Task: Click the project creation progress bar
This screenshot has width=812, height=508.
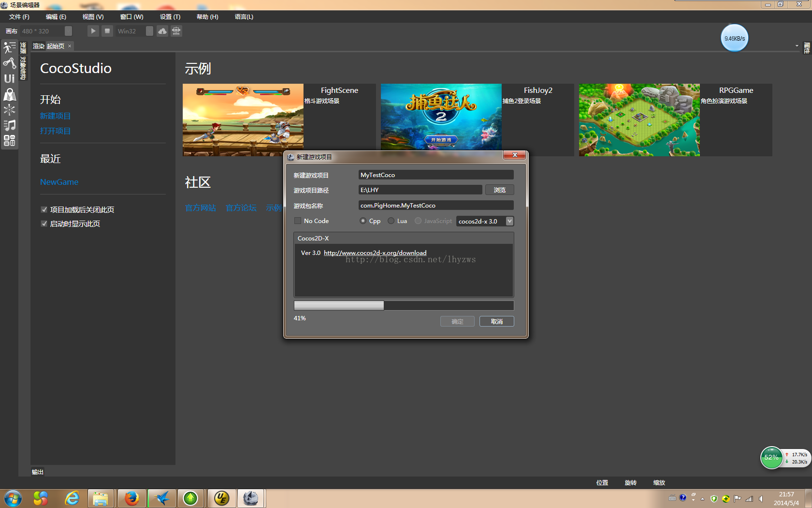Action: (404, 305)
